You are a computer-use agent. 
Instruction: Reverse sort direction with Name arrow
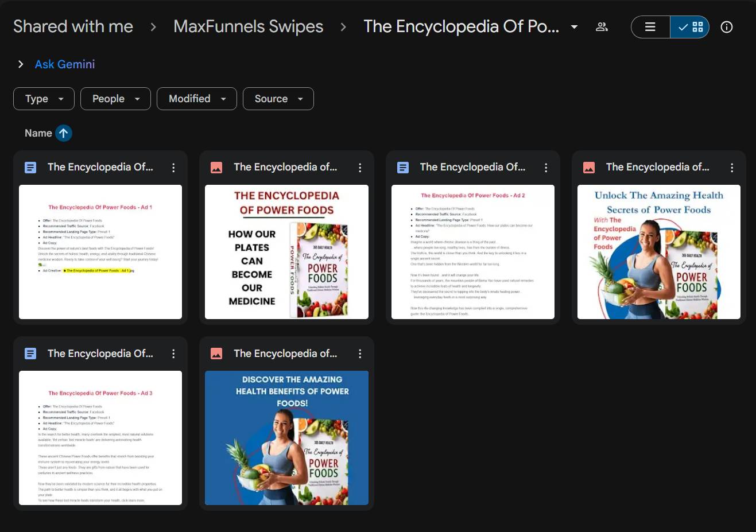tap(63, 133)
